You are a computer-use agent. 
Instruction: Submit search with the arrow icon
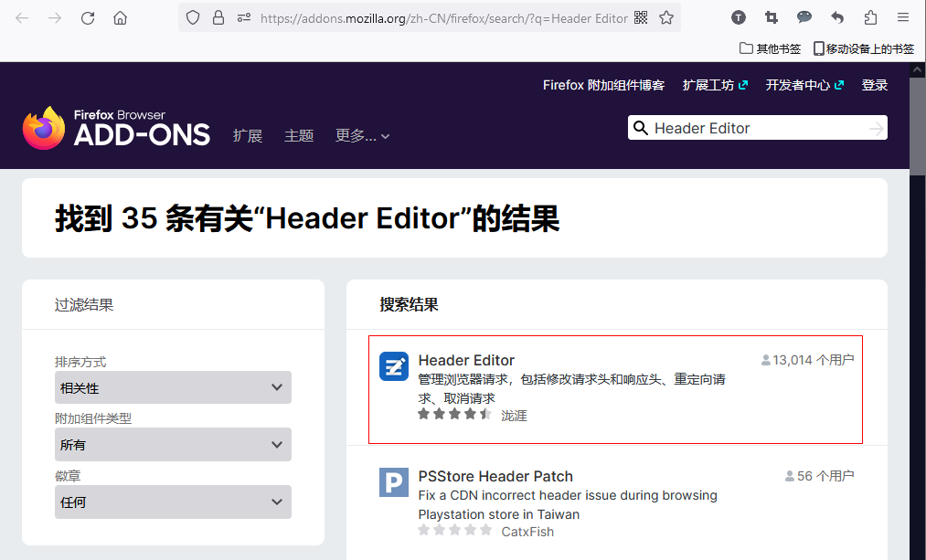tap(877, 128)
